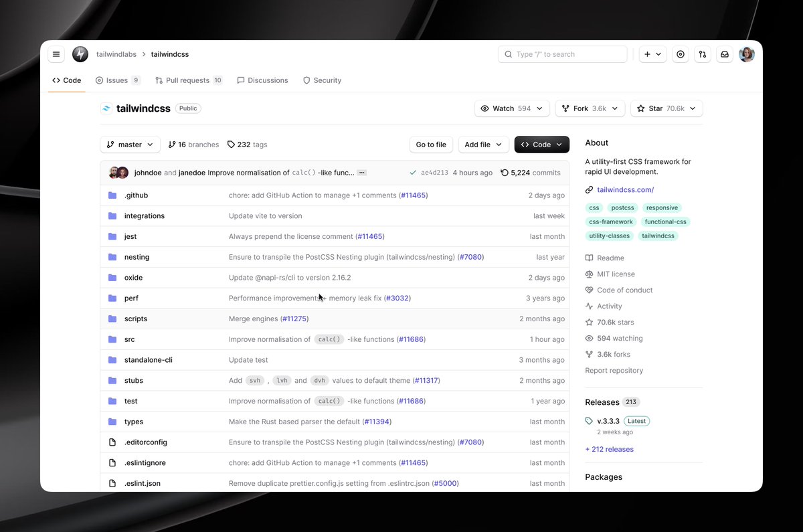This screenshot has width=803, height=532.
Task: Open #11394 link in types row
Action: 377,422
